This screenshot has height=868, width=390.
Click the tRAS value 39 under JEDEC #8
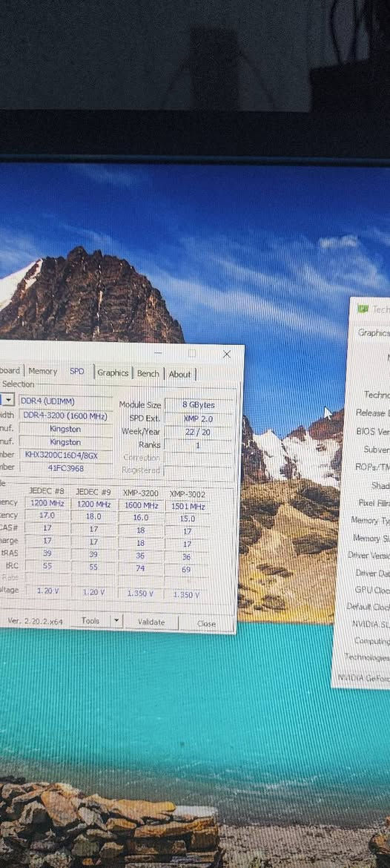[47, 554]
